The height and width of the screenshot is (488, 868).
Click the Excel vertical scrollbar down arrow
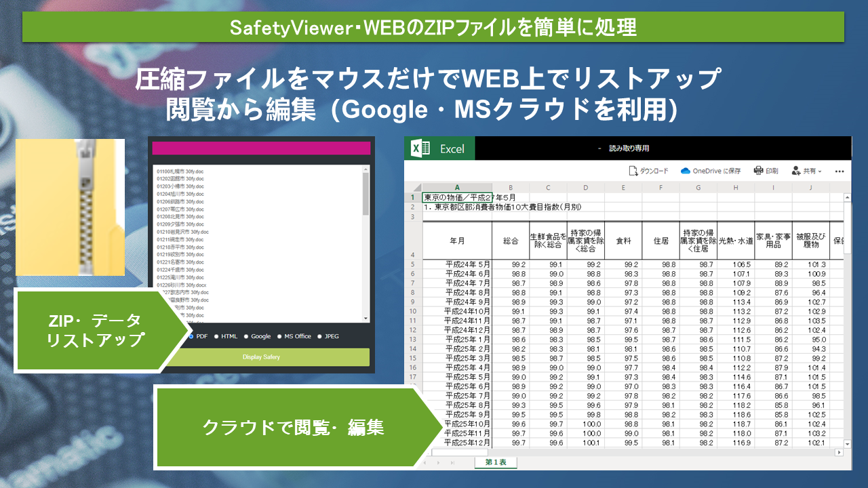(x=847, y=443)
